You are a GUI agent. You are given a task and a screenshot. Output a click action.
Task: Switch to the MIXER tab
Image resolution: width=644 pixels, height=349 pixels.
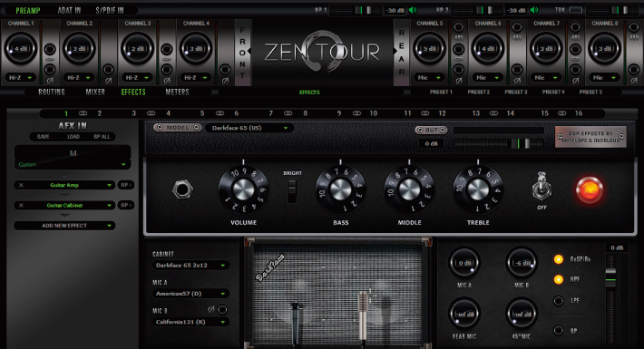coord(95,92)
